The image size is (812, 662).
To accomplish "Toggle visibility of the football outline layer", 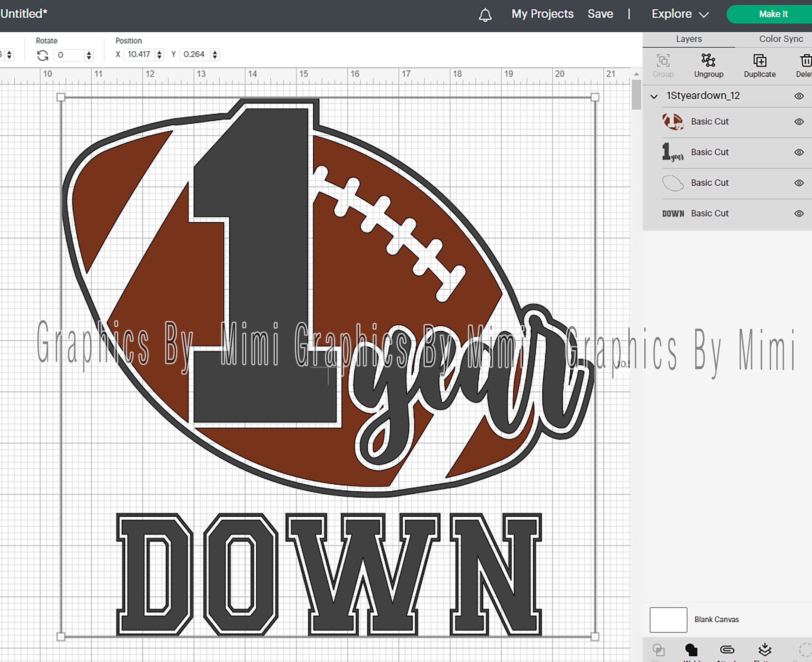I will [x=799, y=183].
